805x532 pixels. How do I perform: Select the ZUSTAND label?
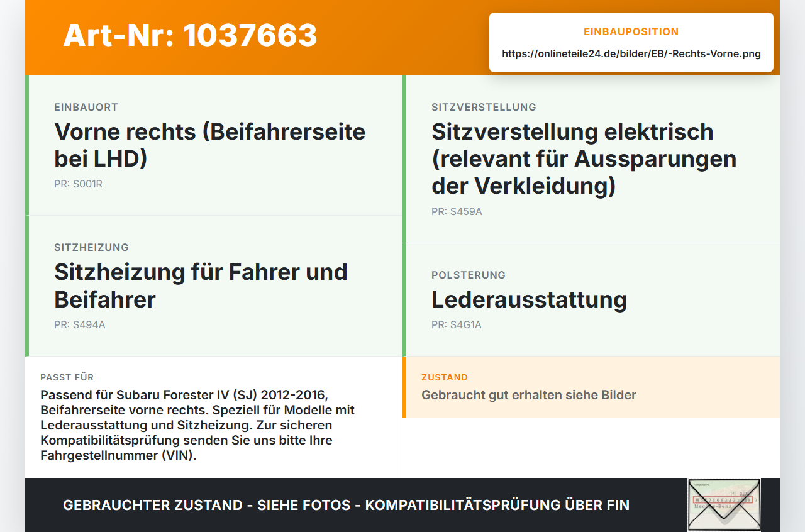[445, 377]
